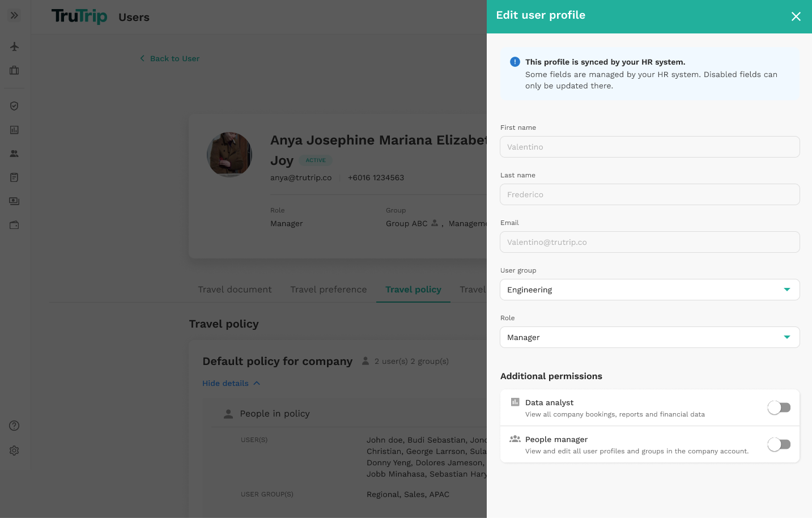
Task: Click the shield policy icon in sidebar
Action: click(x=14, y=106)
